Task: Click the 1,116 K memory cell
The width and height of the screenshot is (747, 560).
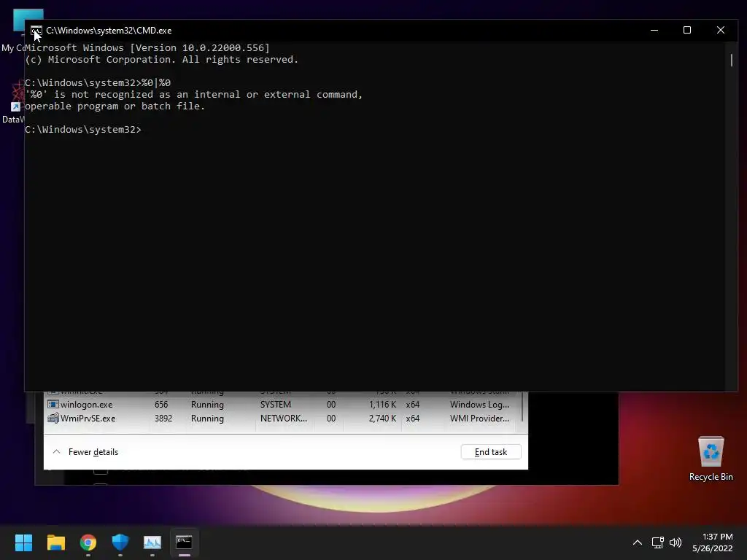Action: (x=382, y=404)
